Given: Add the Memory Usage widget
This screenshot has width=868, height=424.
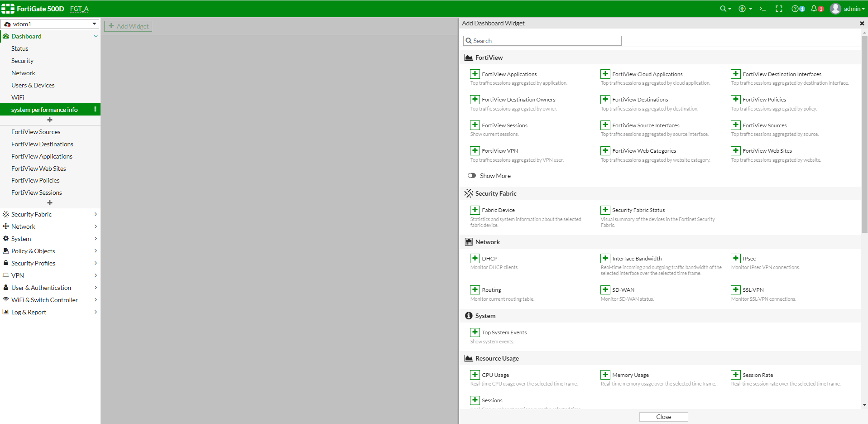Looking at the screenshot, I should click(x=605, y=375).
